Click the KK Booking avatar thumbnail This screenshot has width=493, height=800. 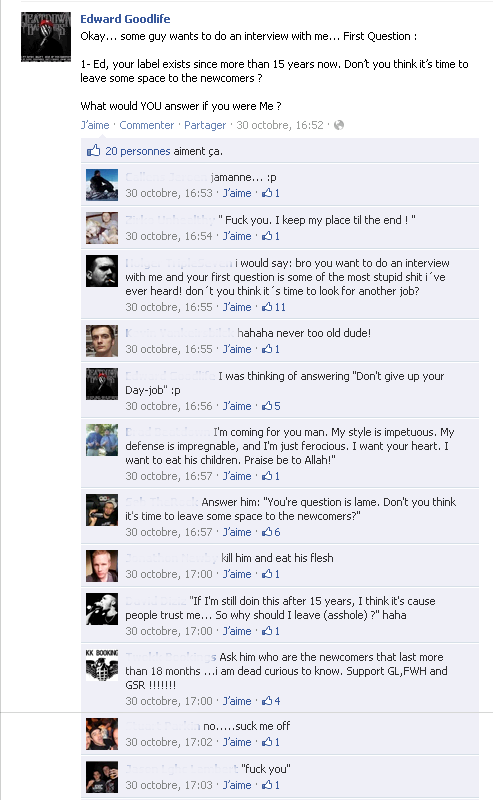102,665
